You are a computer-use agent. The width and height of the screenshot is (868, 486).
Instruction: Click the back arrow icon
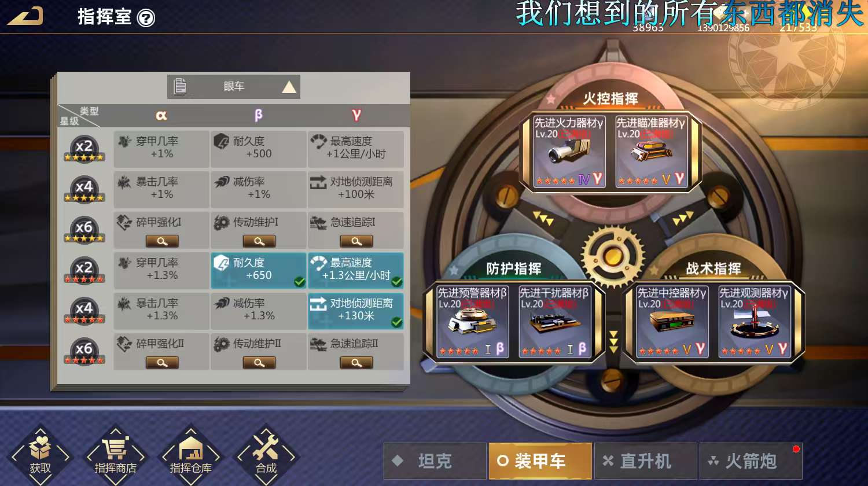(25, 16)
